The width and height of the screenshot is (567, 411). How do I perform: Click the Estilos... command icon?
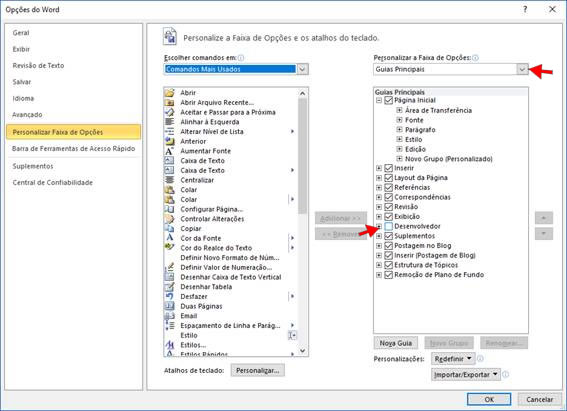169,345
